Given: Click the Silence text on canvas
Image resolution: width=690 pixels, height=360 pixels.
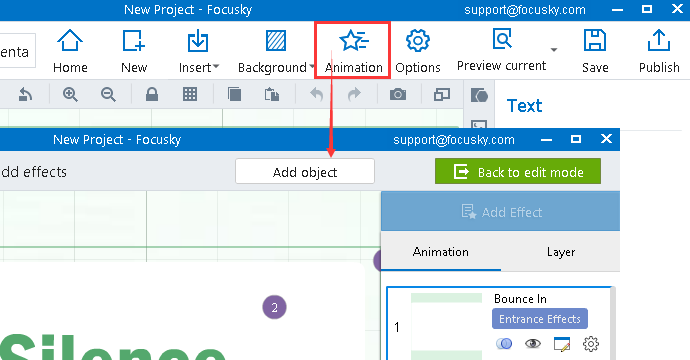Looking at the screenshot, I should (x=112, y=348).
